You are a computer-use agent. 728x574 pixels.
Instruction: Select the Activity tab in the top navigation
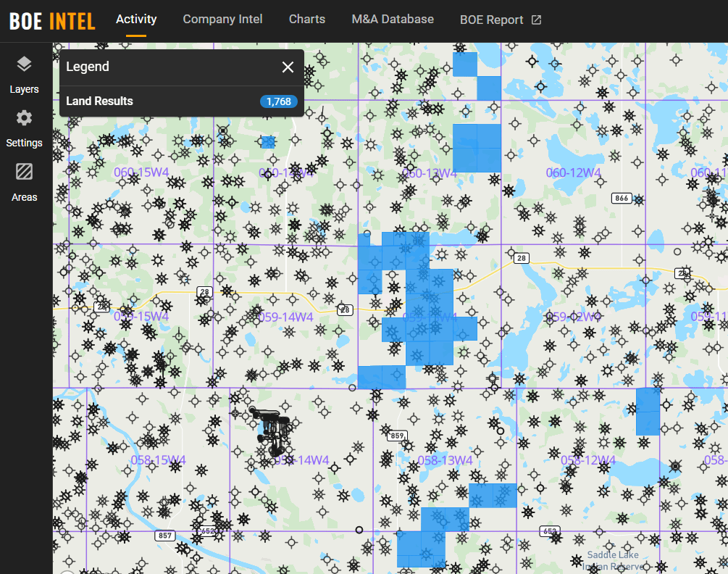136,20
